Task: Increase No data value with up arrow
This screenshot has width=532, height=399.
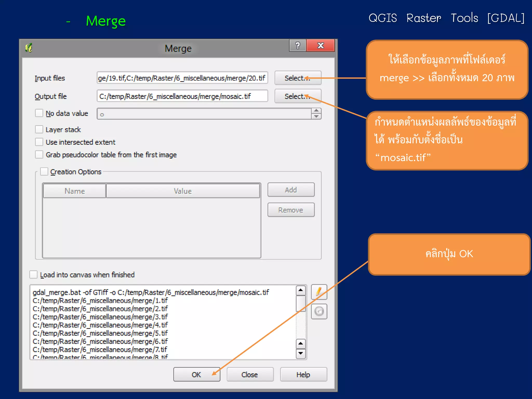Action: coord(316,111)
